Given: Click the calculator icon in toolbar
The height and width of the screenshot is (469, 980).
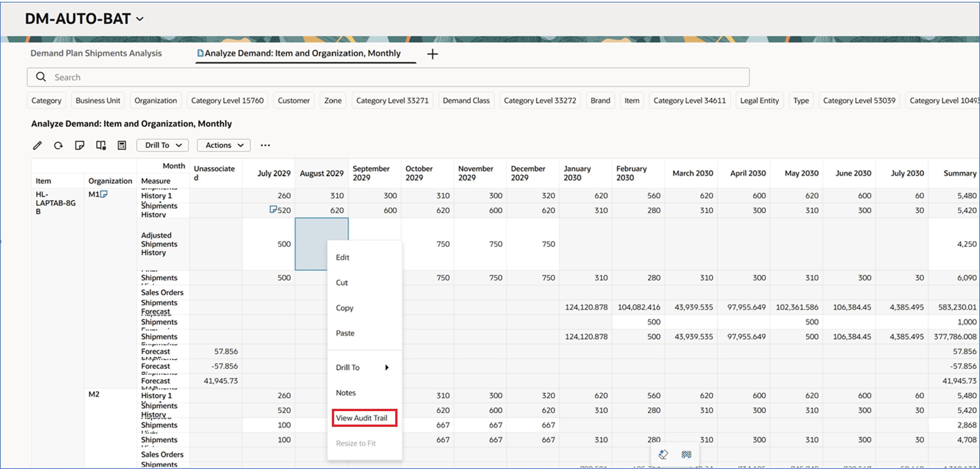Looking at the screenshot, I should 122,145.
